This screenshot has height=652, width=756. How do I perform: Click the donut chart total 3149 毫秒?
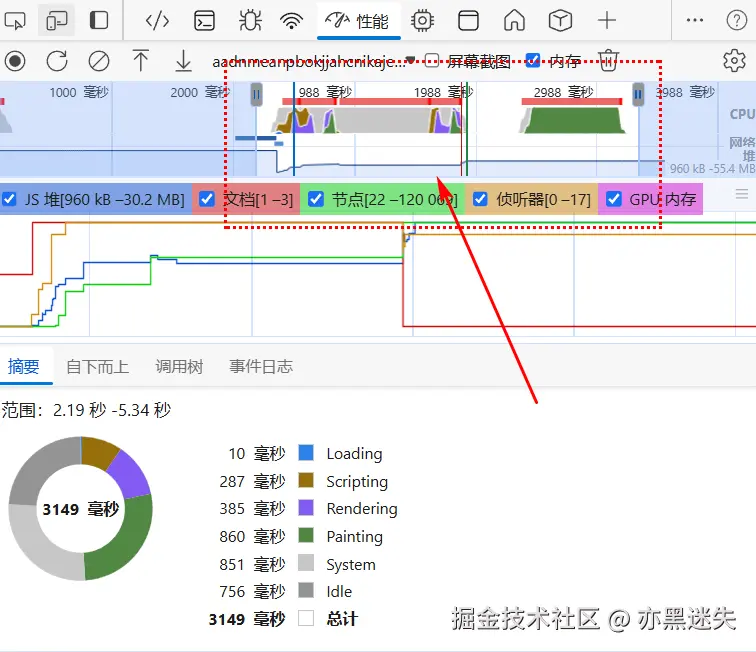tap(81, 509)
